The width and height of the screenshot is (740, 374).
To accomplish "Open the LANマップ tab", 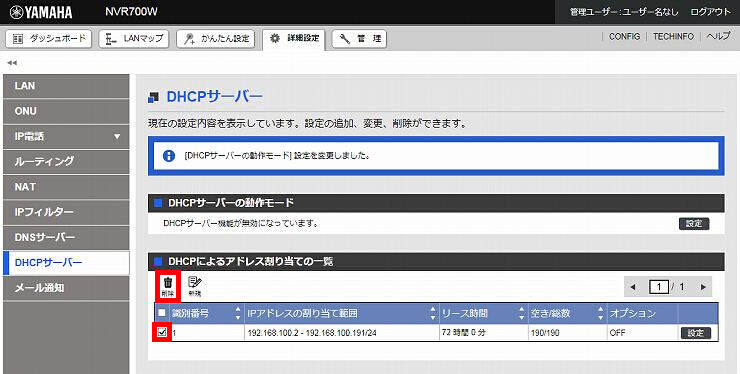I will (134, 39).
